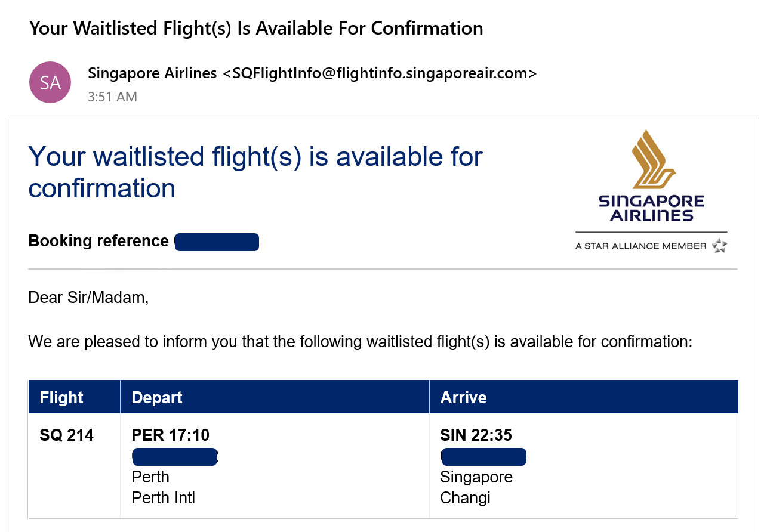Click the large waitlisted flight headline
The height and width of the screenshot is (532, 770).
click(x=255, y=172)
